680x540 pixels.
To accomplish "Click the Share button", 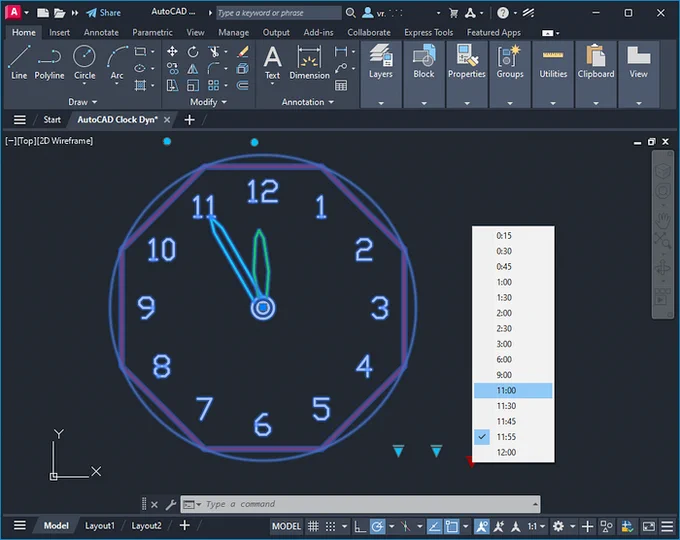I will pos(103,13).
